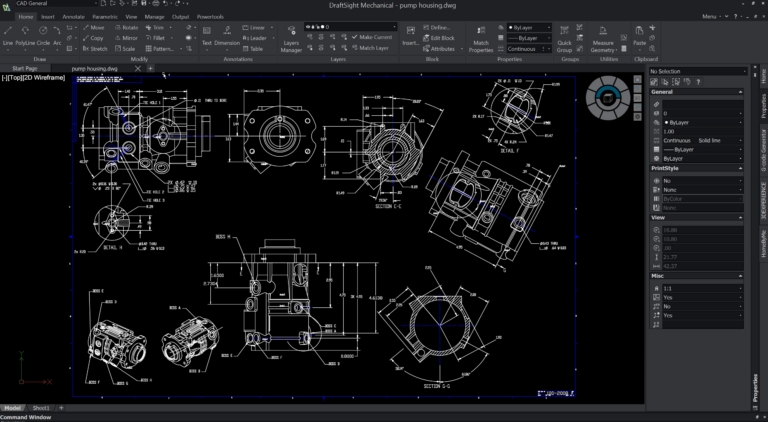This screenshot has width=768, height=422.
Task: Click the Table annotation tool
Action: pyautogui.click(x=253, y=49)
